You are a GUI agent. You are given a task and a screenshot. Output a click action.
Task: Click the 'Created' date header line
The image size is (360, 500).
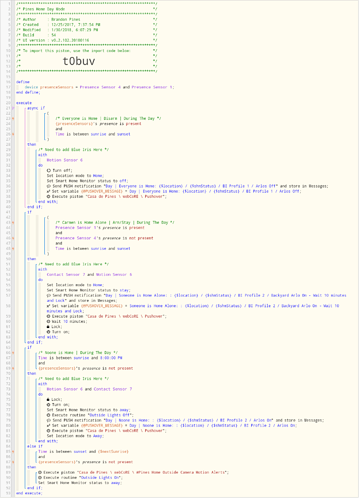(x=87, y=25)
